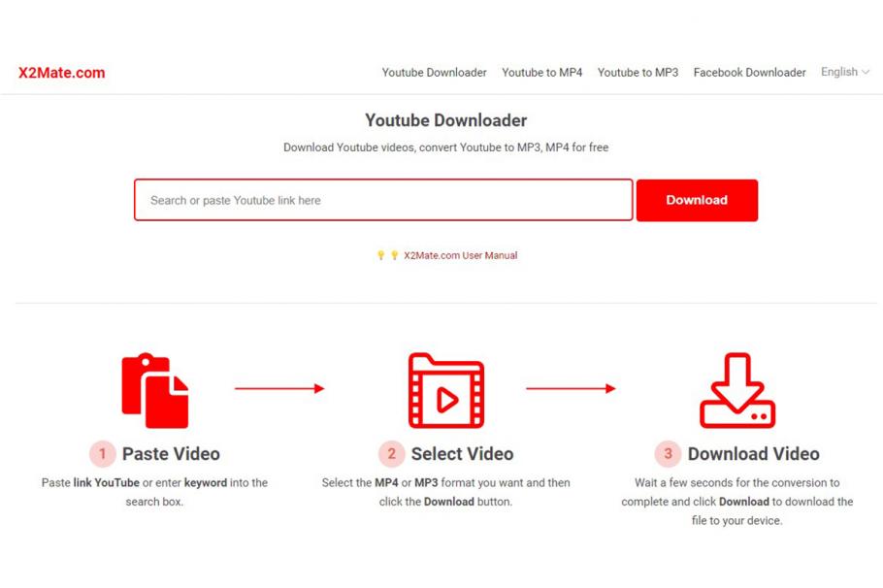Click the download-to-drive arrow icon

(737, 390)
